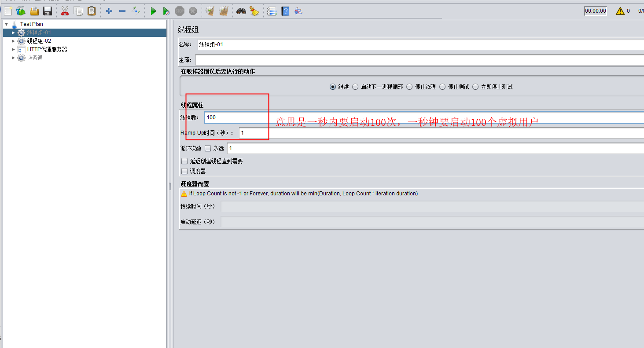Image resolution: width=644 pixels, height=348 pixels.
Task: Click the Start no pauses icon
Action: point(166,11)
